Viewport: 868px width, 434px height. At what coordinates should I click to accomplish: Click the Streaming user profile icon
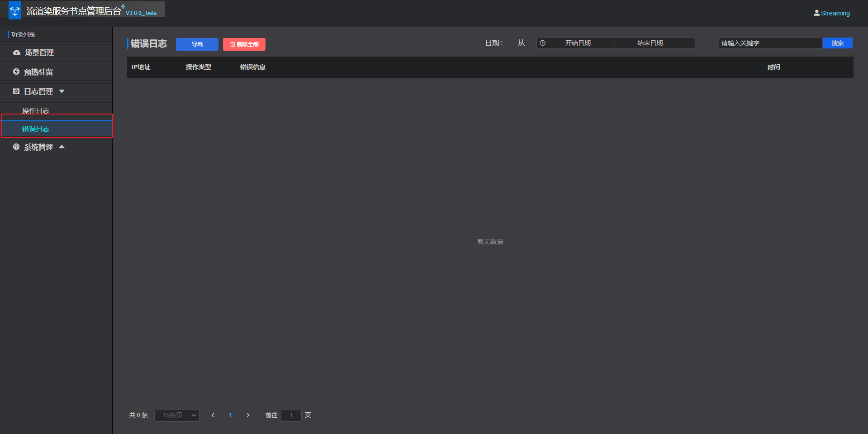[x=816, y=13]
